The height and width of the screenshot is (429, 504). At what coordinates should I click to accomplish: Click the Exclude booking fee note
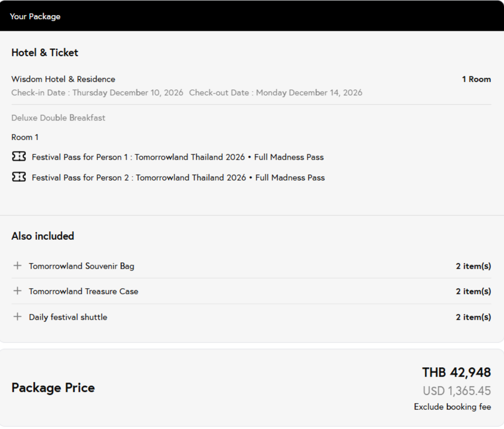coord(452,407)
